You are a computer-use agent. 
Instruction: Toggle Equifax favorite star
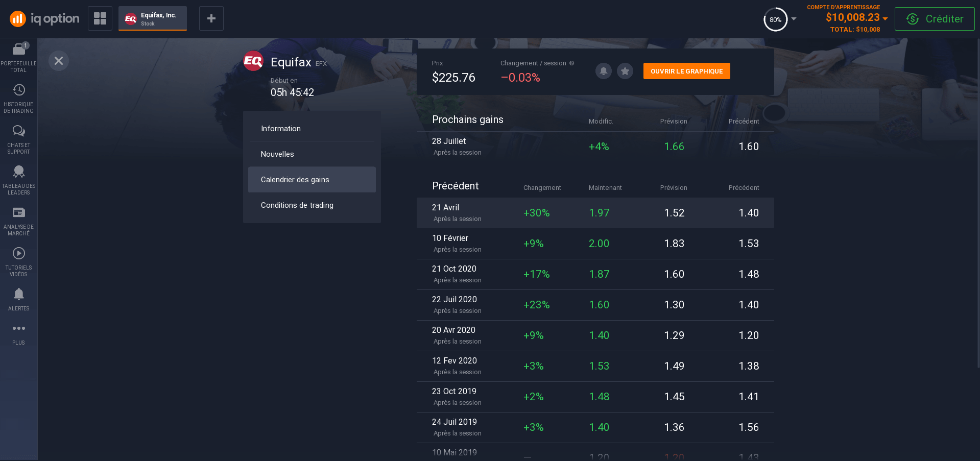click(625, 71)
